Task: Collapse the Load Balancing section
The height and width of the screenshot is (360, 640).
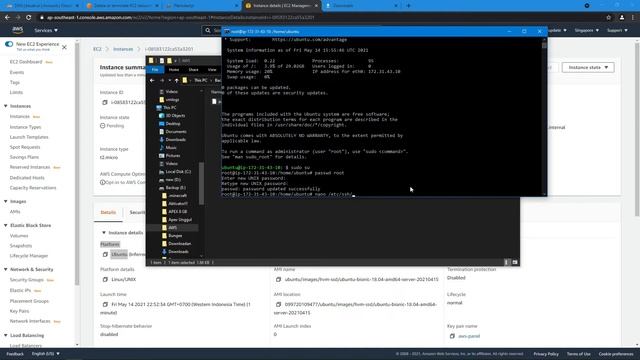Action: (6, 336)
